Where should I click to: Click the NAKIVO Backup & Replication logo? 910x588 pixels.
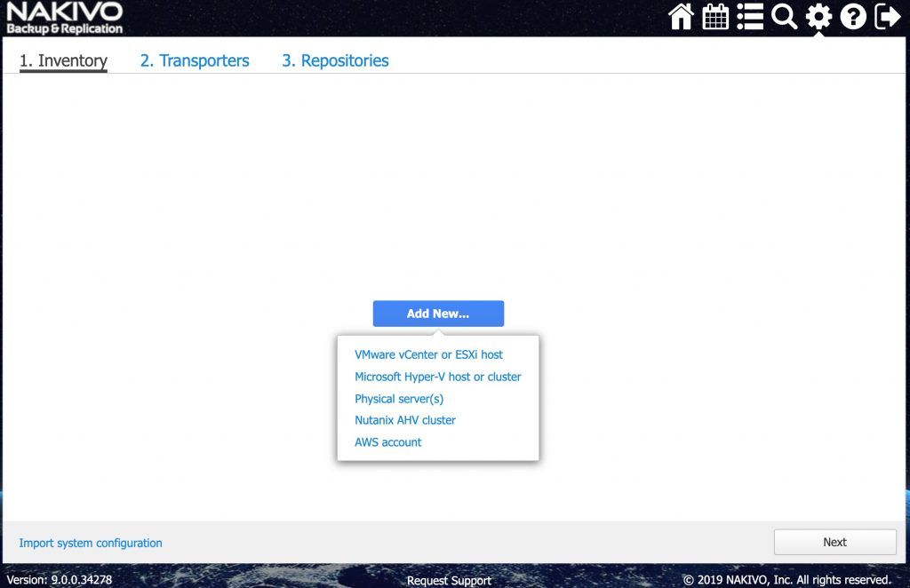(64, 19)
